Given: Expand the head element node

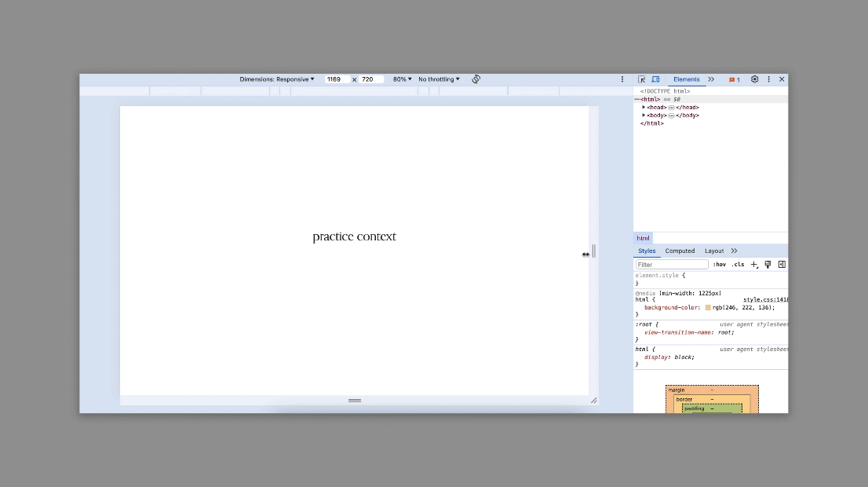Looking at the screenshot, I should pos(644,108).
